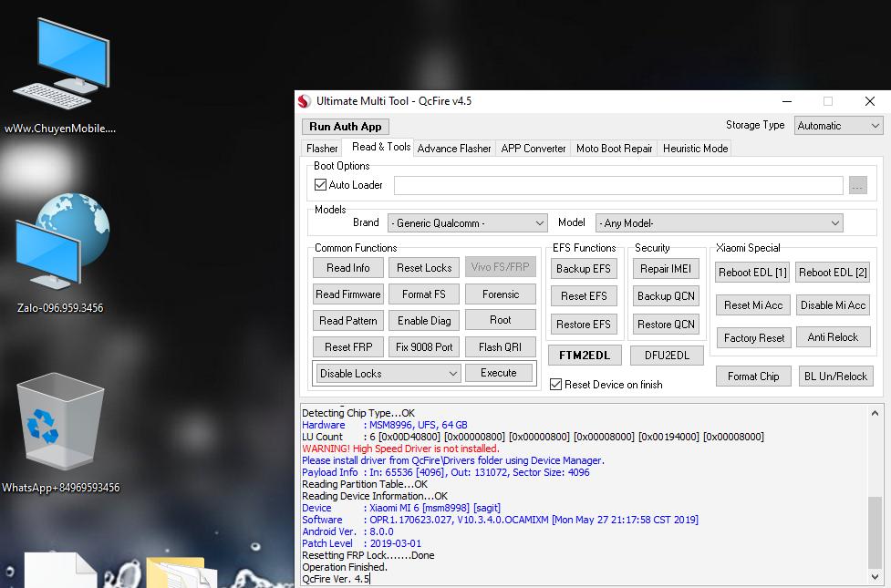Click the loader browse ellipsis button
Image resolution: width=891 pixels, height=588 pixels.
[x=858, y=185]
